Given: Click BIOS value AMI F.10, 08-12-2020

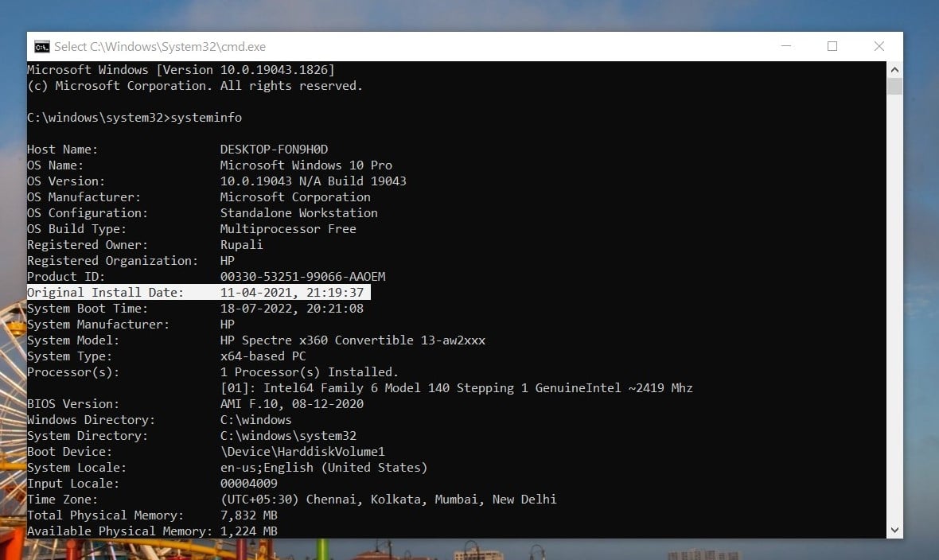Looking at the screenshot, I should (x=291, y=403).
